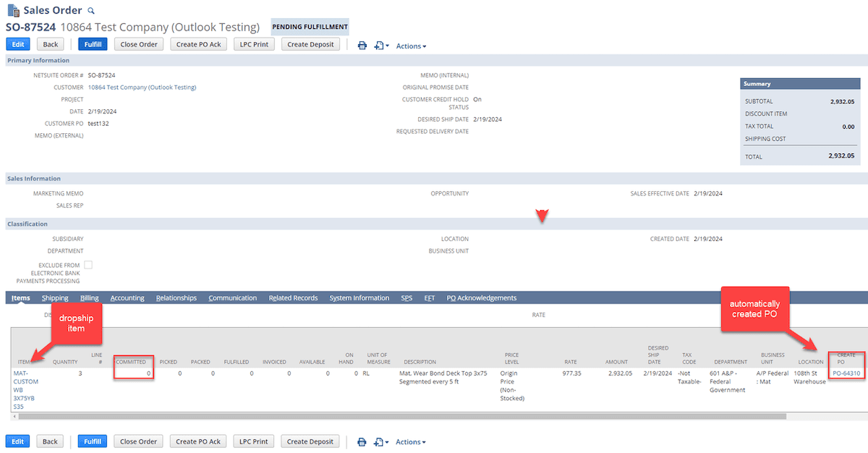Click the department cell 601 A&P - Federal Government
The height and width of the screenshot is (453, 868).
728,381
